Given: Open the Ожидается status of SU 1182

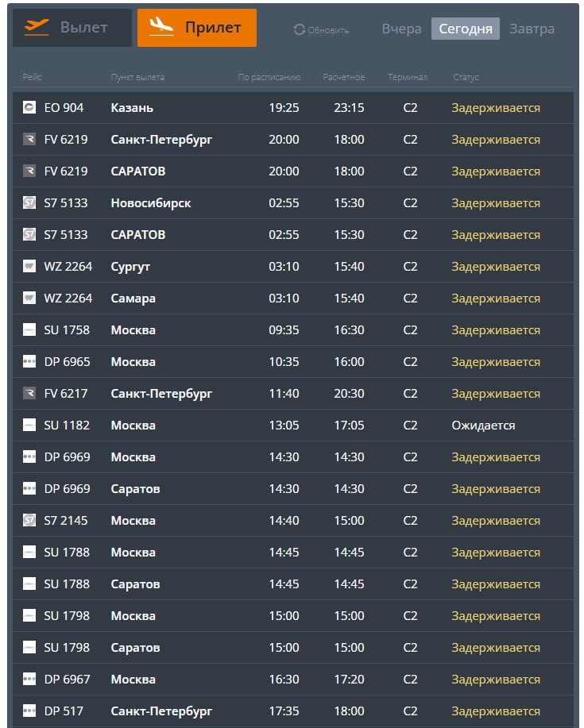Looking at the screenshot, I should tap(483, 425).
